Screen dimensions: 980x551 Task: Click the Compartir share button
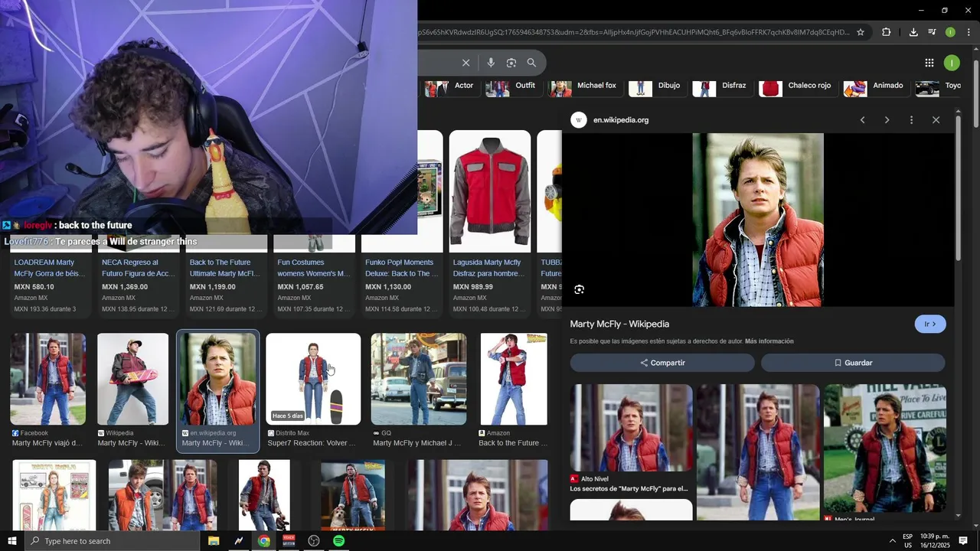(x=662, y=363)
